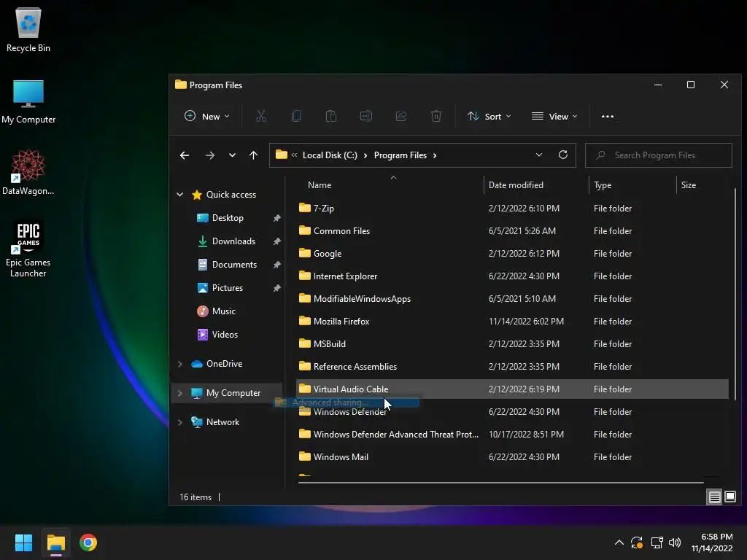This screenshot has width=747, height=560.
Task: Go back with the left arrow
Action: (185, 155)
